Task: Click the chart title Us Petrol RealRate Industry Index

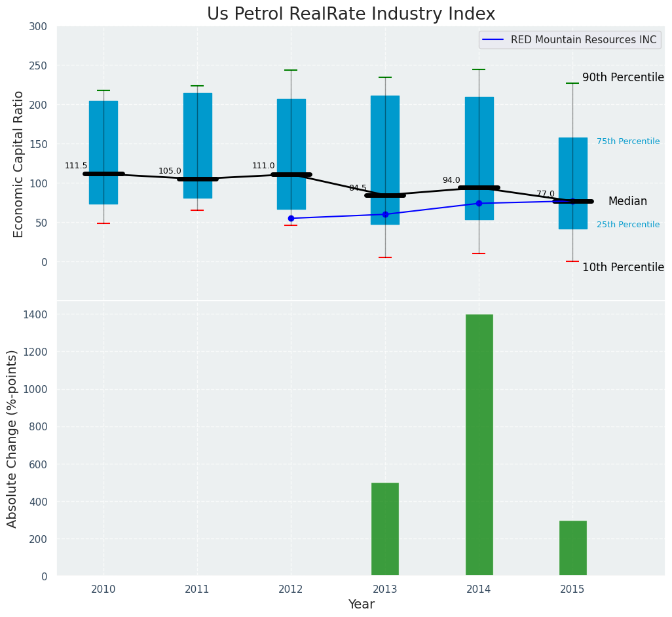Action: [351, 14]
